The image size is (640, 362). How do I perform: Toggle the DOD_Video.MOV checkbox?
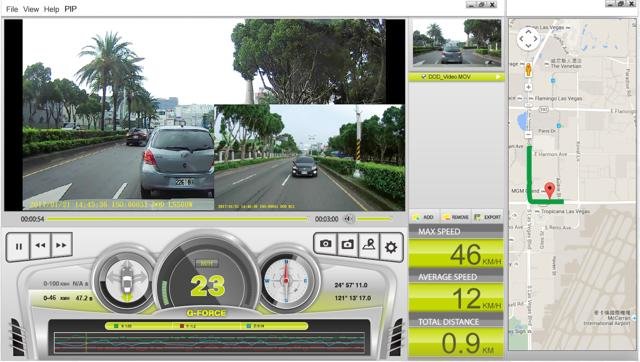pyautogui.click(x=424, y=77)
